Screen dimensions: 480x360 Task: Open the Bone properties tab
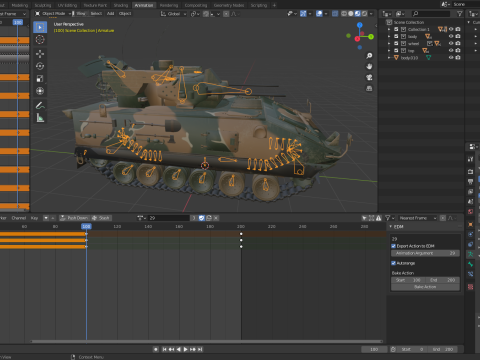click(x=470, y=264)
